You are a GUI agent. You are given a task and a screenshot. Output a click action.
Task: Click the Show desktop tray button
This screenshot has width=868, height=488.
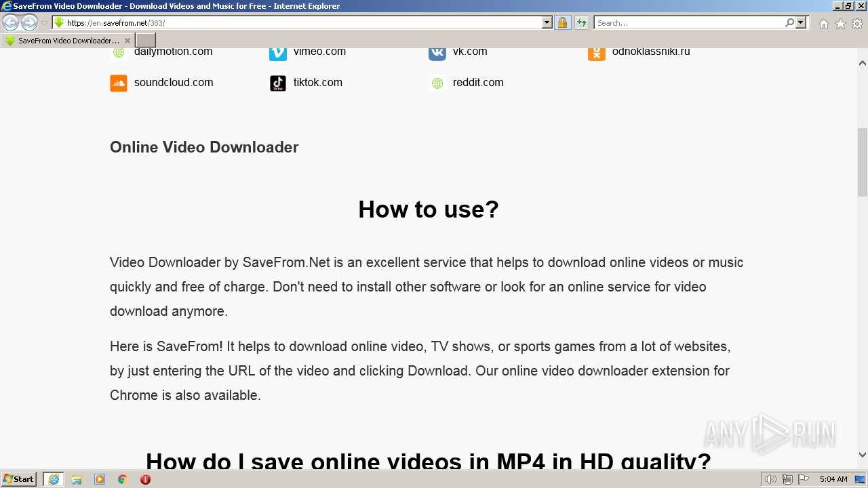pos(861,479)
